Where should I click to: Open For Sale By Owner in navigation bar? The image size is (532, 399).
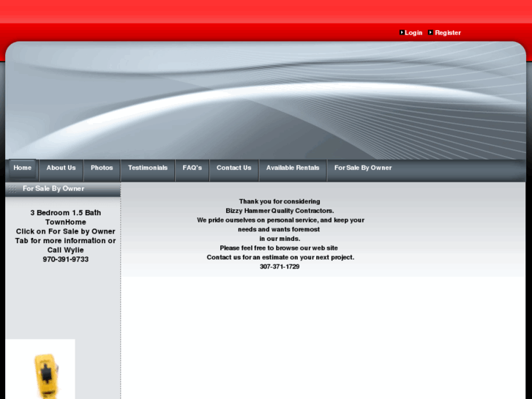tap(363, 169)
